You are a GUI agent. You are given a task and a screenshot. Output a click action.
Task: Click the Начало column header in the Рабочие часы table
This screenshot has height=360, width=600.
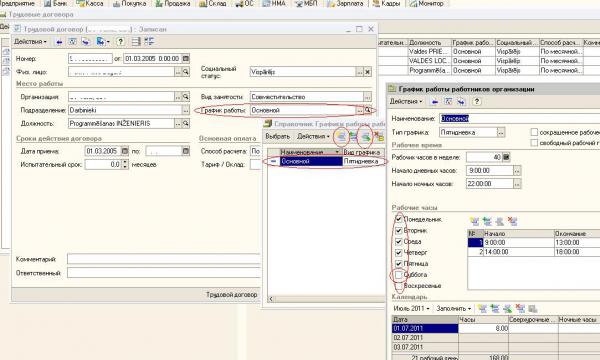click(518, 233)
